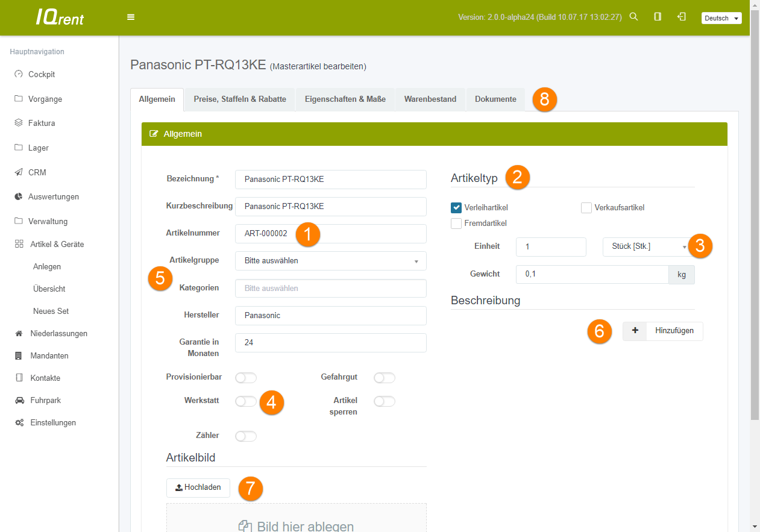Image resolution: width=760 pixels, height=532 pixels.
Task: Toggle the Artikel sperren switch
Action: tap(385, 401)
